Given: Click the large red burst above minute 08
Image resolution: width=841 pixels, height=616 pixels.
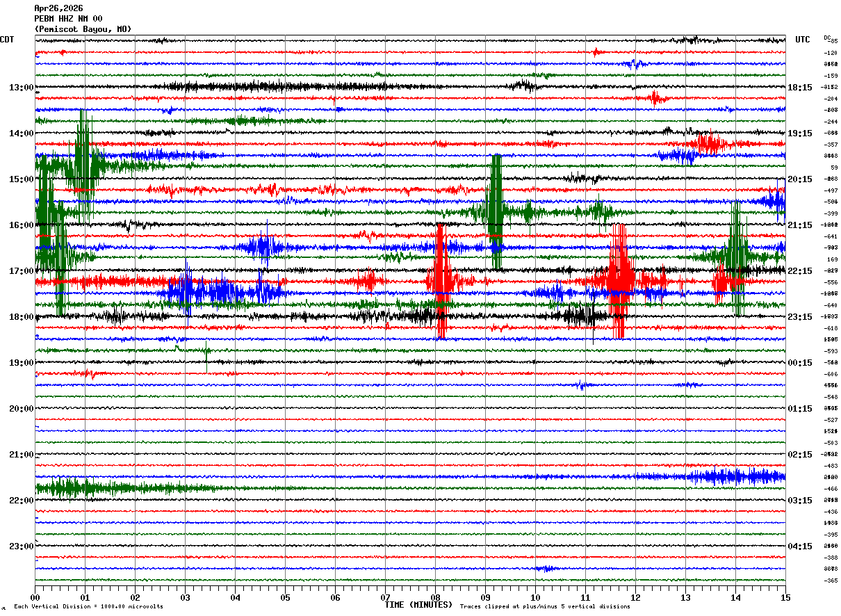Looking at the screenshot, I should tap(441, 281).
